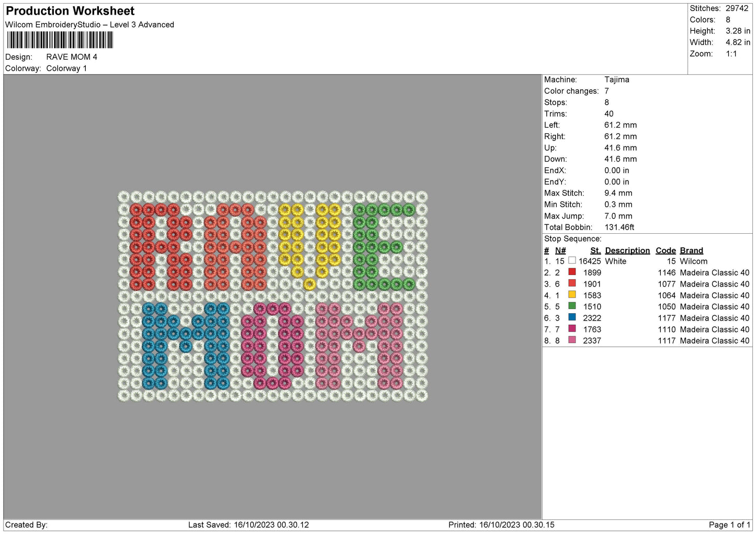Viewport: 756px width, 534px height.
Task: Click the 'Last Saved: 16/10/2023 00.30.12' footer text
Action: pos(249,525)
